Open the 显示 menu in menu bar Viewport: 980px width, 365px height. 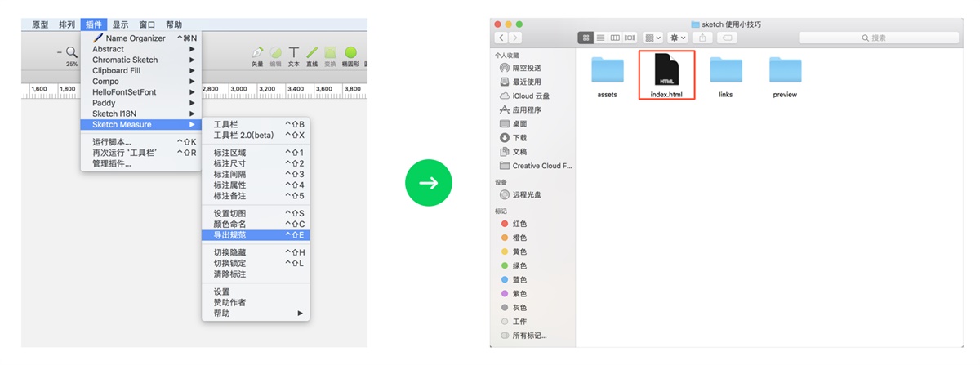[x=120, y=24]
